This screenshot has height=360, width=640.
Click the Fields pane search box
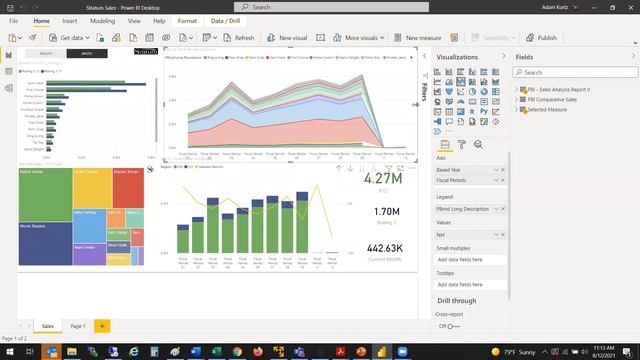[x=575, y=72]
